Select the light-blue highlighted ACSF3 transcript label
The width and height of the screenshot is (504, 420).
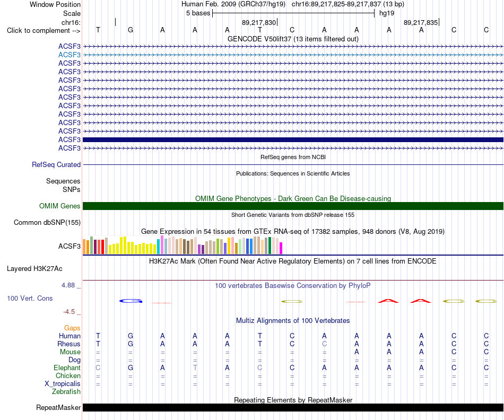click(69, 55)
